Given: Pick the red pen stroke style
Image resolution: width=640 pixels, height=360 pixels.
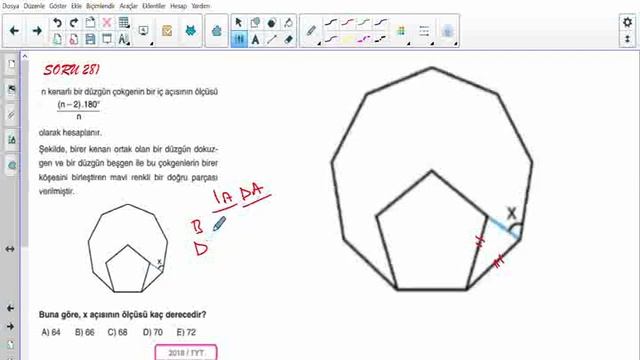Looking at the screenshot, I should [x=348, y=22].
